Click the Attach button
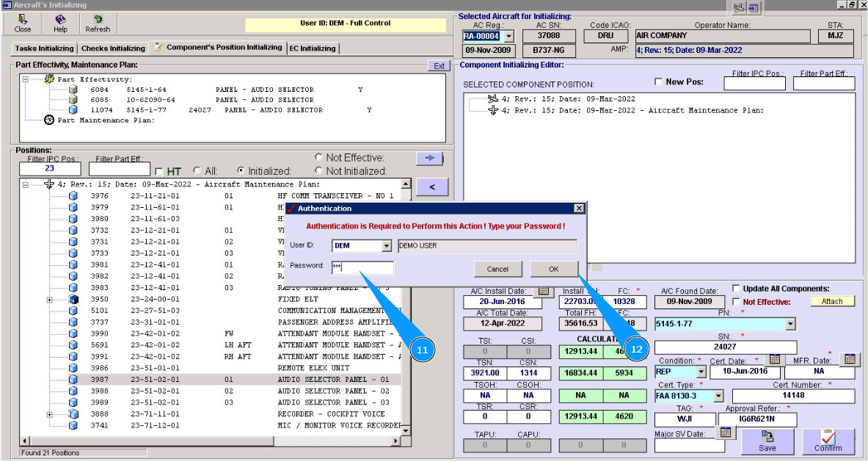 [832, 301]
